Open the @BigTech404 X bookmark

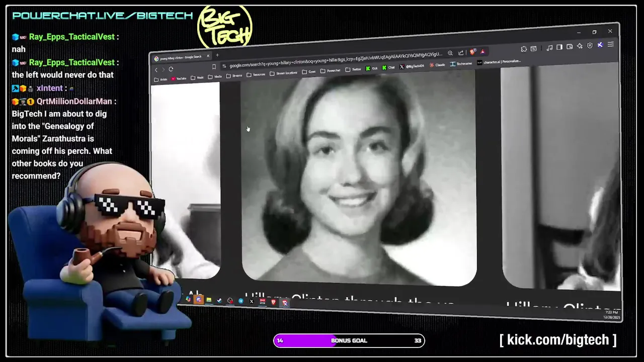413,66
